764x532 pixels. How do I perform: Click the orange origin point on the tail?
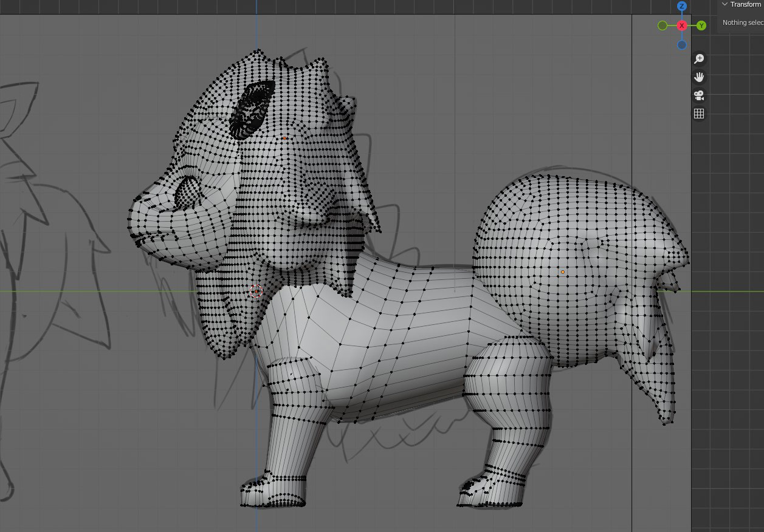(x=562, y=272)
